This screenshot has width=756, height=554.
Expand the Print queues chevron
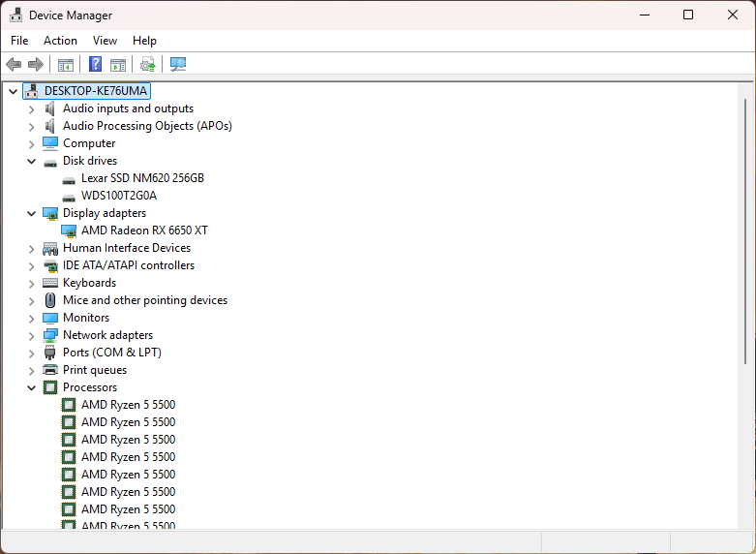(31, 371)
